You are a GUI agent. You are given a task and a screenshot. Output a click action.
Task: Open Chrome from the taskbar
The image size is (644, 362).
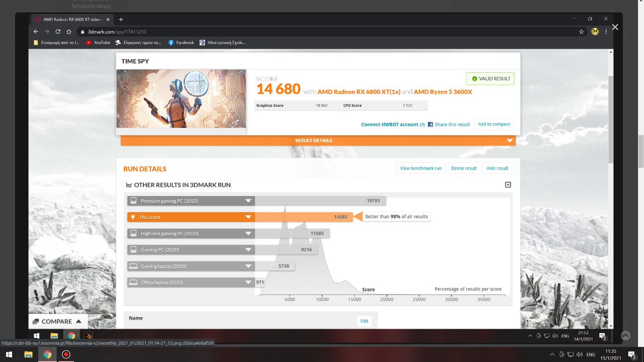[x=47, y=354]
